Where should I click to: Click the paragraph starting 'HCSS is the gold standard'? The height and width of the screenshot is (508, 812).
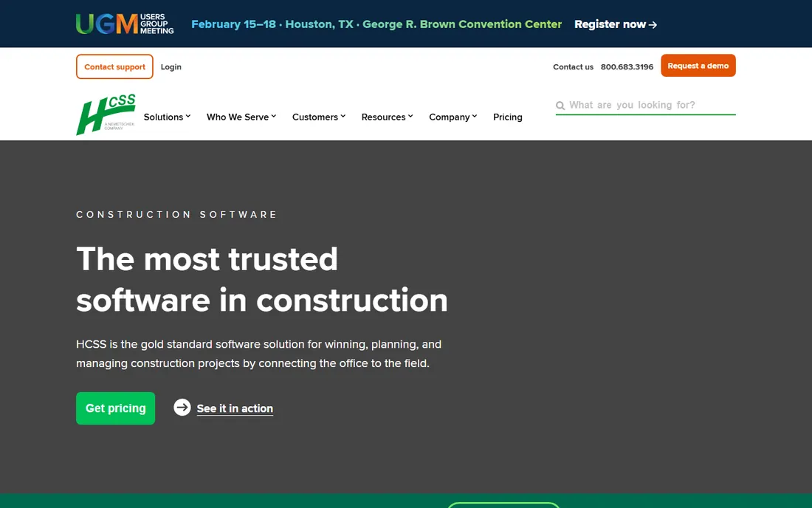click(x=259, y=354)
